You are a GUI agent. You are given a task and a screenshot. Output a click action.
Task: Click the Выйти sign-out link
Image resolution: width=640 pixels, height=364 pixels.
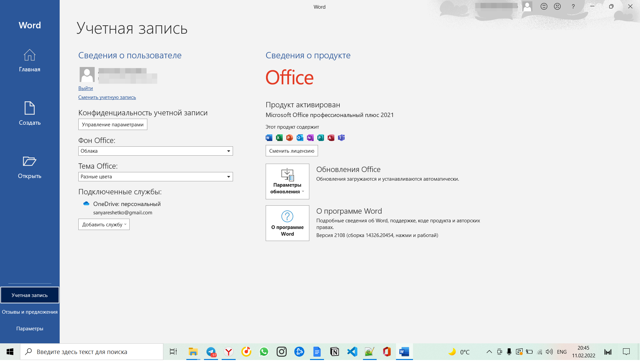click(86, 88)
